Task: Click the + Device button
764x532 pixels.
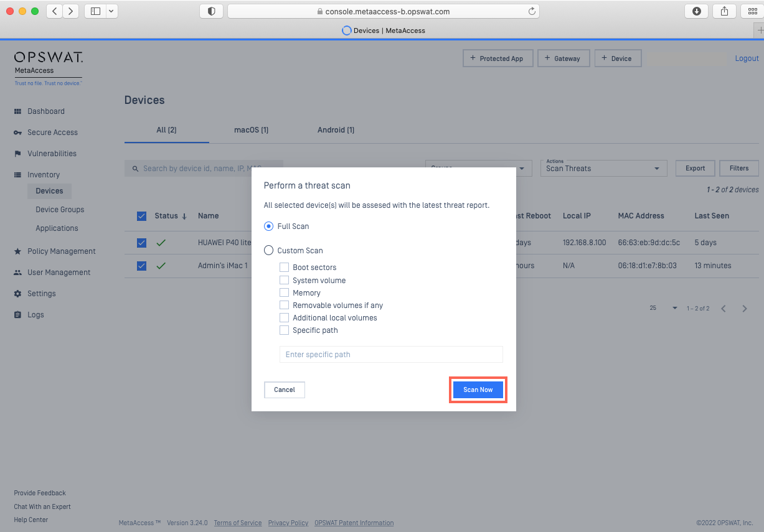Action: tap(618, 58)
